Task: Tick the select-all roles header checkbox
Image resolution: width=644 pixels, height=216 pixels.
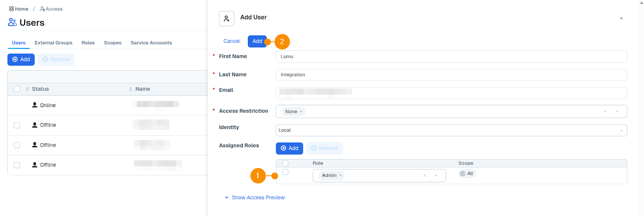Action: tap(285, 163)
